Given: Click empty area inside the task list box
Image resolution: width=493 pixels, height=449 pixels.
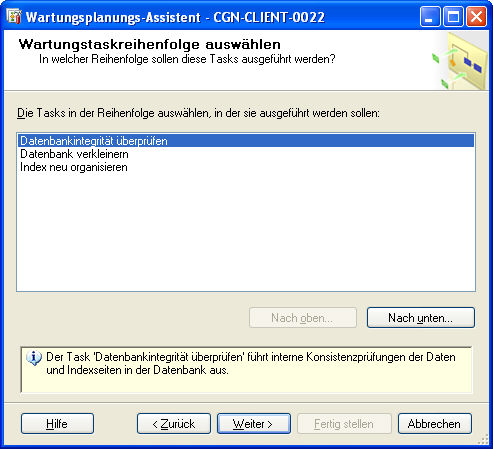Looking at the screenshot, I should tap(246, 233).
